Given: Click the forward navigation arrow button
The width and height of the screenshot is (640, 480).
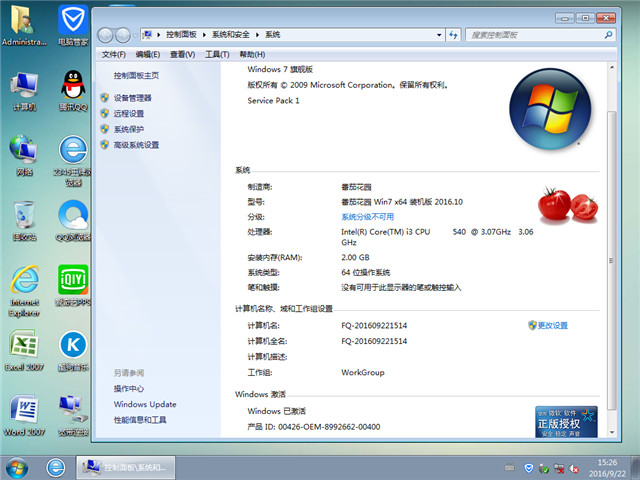Looking at the screenshot, I should [x=122, y=36].
